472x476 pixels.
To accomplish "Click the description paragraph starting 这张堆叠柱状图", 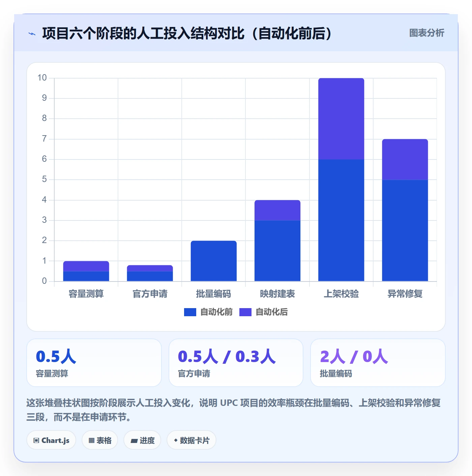I will click(x=234, y=410).
